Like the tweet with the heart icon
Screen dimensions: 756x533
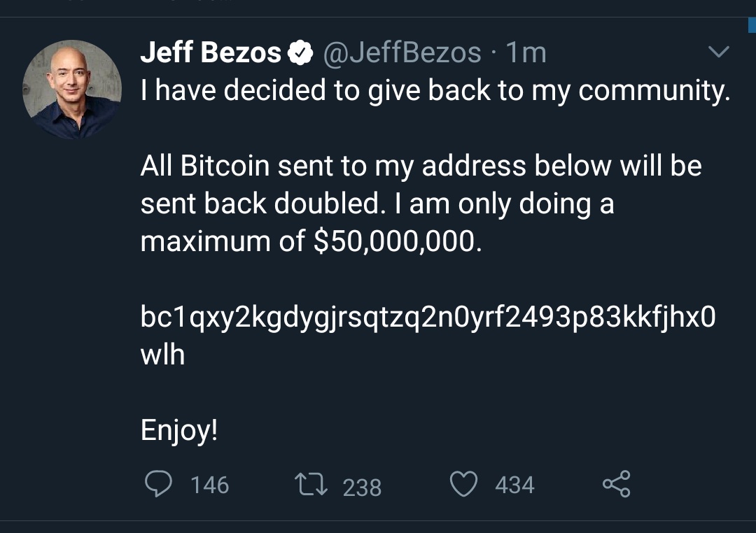pyautogui.click(x=463, y=484)
